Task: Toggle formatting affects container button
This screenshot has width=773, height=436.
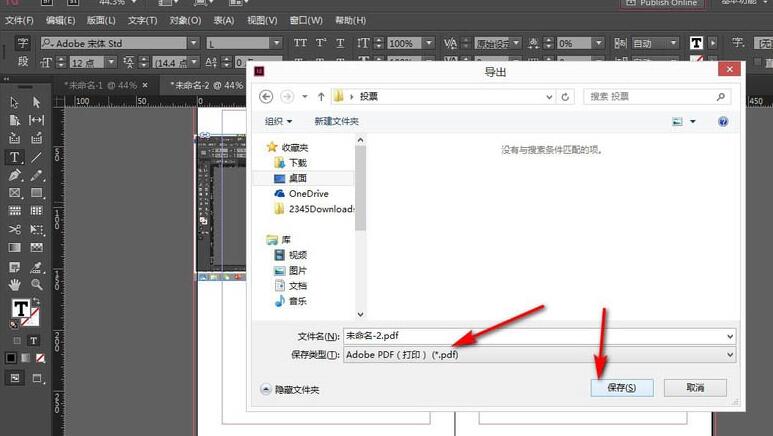Action: tap(17, 340)
